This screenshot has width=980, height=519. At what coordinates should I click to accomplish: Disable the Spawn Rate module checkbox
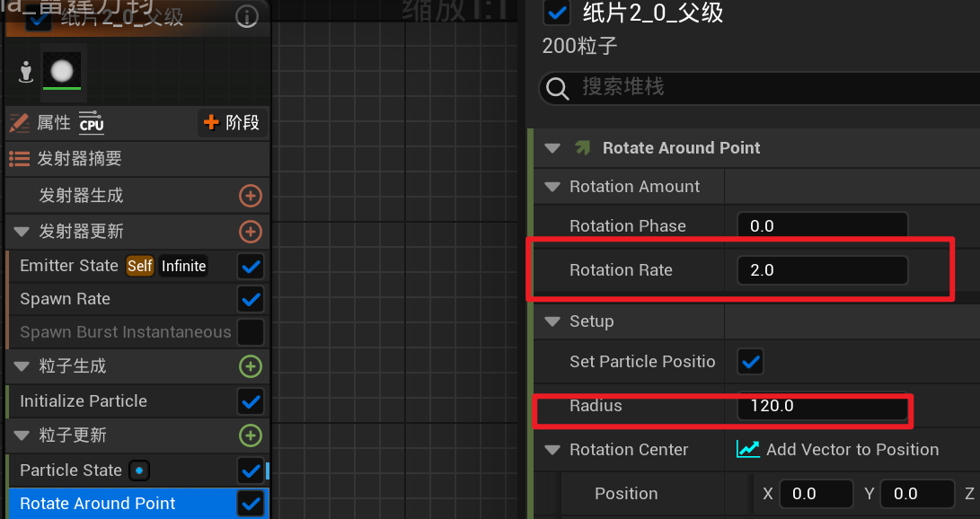pyautogui.click(x=251, y=299)
